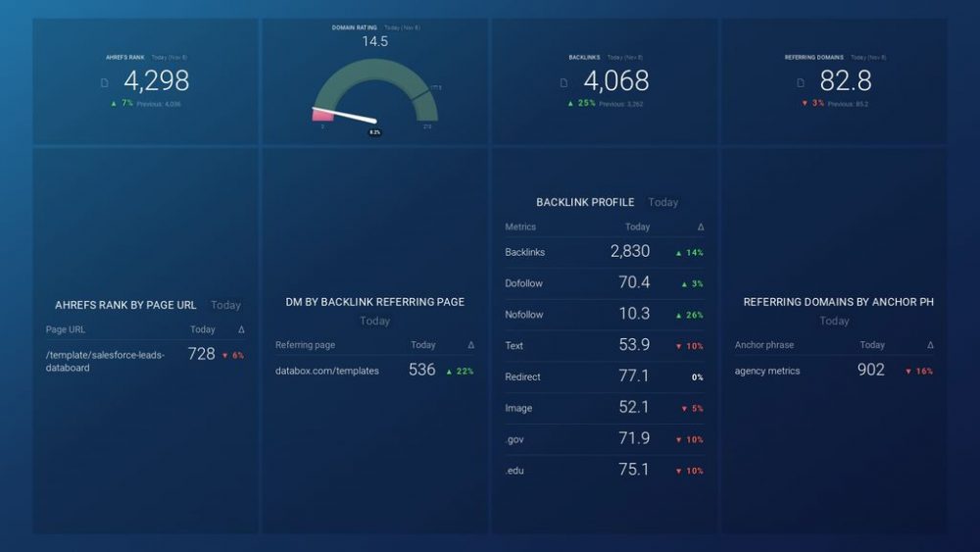
Task: Click the red down arrow beside agency metrics 902
Action: 908,372
